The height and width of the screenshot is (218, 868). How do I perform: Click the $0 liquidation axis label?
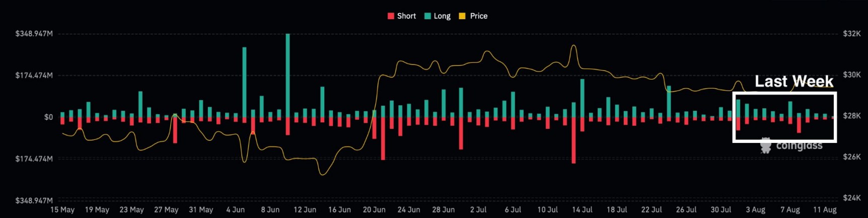point(48,117)
